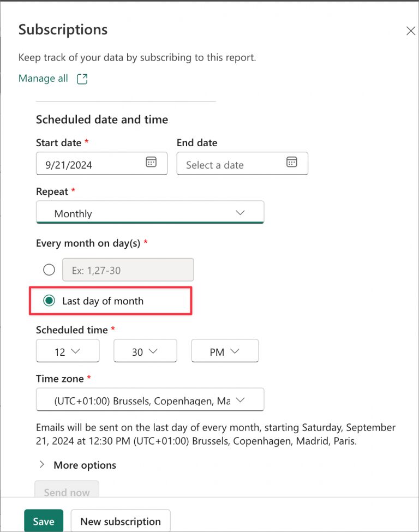The width and height of the screenshot is (419, 532).
Task: Select the specific days radio button
Action: (49, 270)
